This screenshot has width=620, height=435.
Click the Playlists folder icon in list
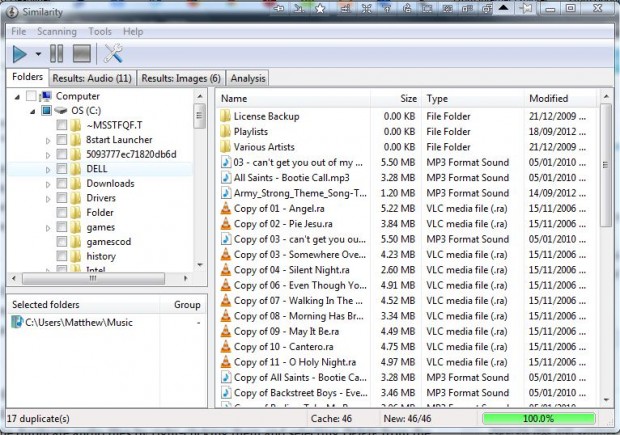[x=225, y=131]
